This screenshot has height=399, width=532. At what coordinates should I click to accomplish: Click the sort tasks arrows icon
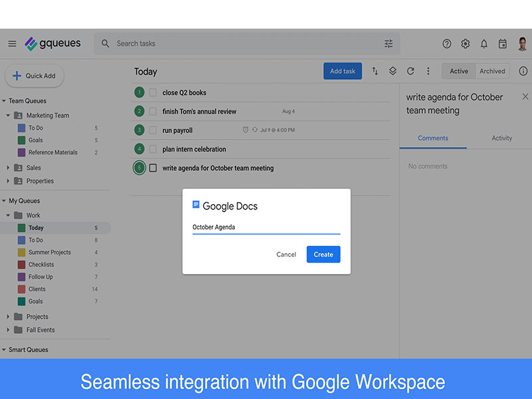click(375, 71)
